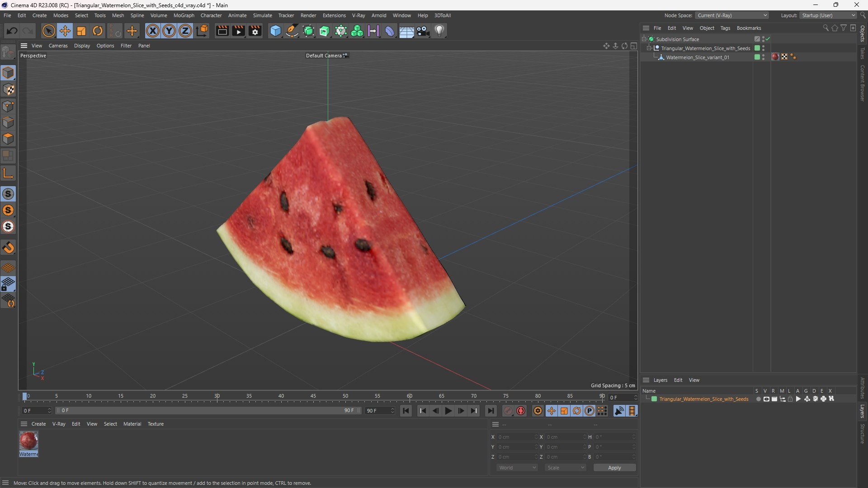Play the animation forward
Image resolution: width=868 pixels, height=488 pixels.
click(x=448, y=411)
